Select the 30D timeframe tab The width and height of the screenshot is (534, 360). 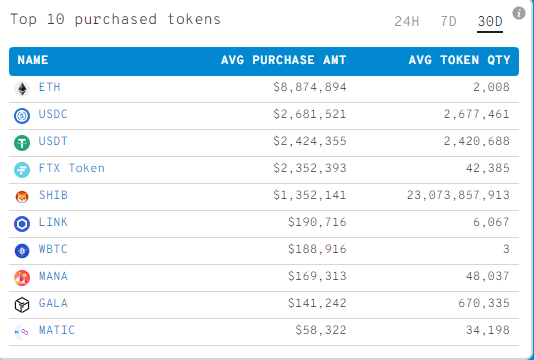[x=490, y=21]
